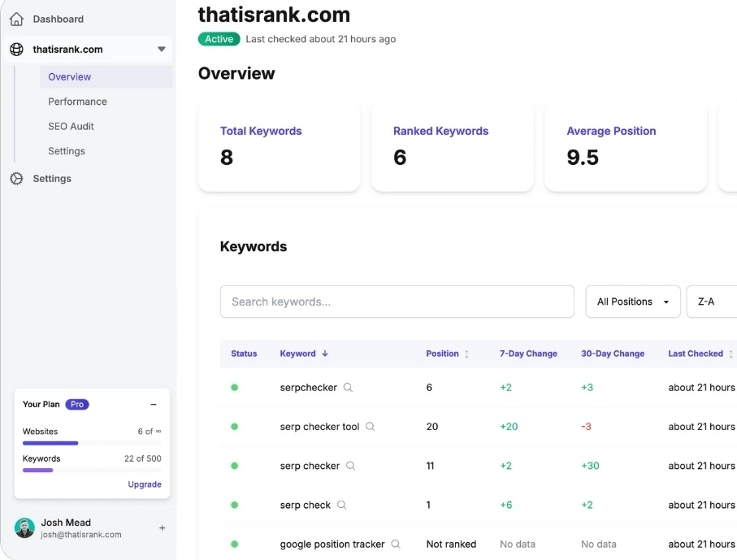
Task: Click Not ranked position cell
Action: pos(451,544)
